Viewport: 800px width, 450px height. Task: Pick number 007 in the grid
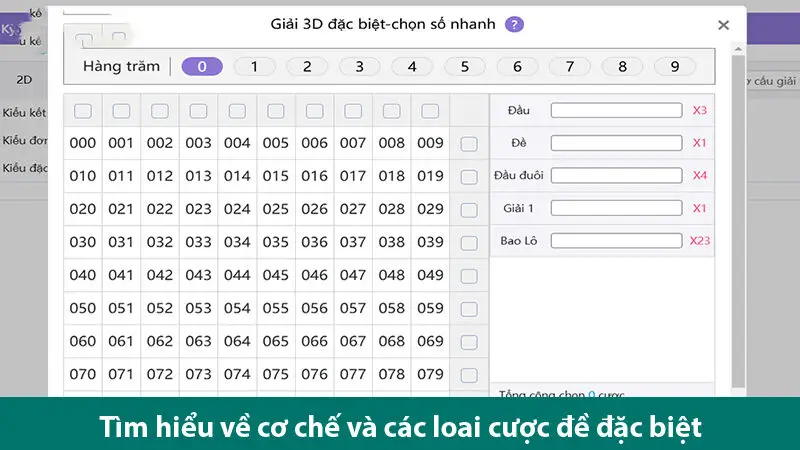353,143
